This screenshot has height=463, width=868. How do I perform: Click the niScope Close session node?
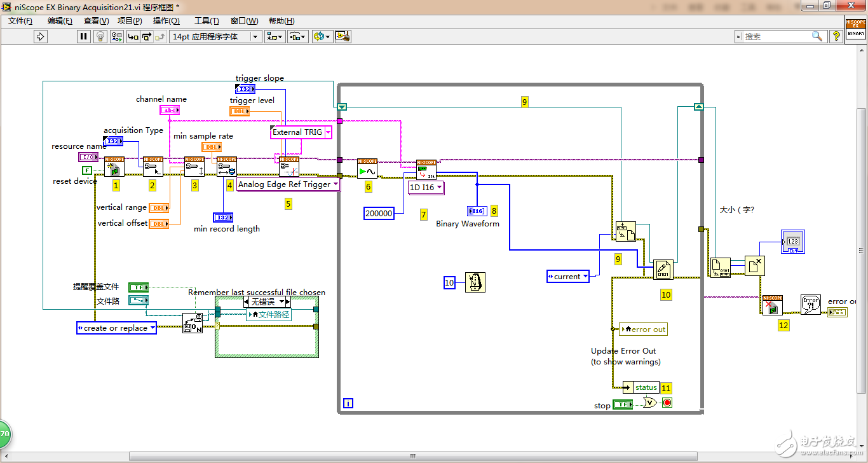[x=773, y=305]
